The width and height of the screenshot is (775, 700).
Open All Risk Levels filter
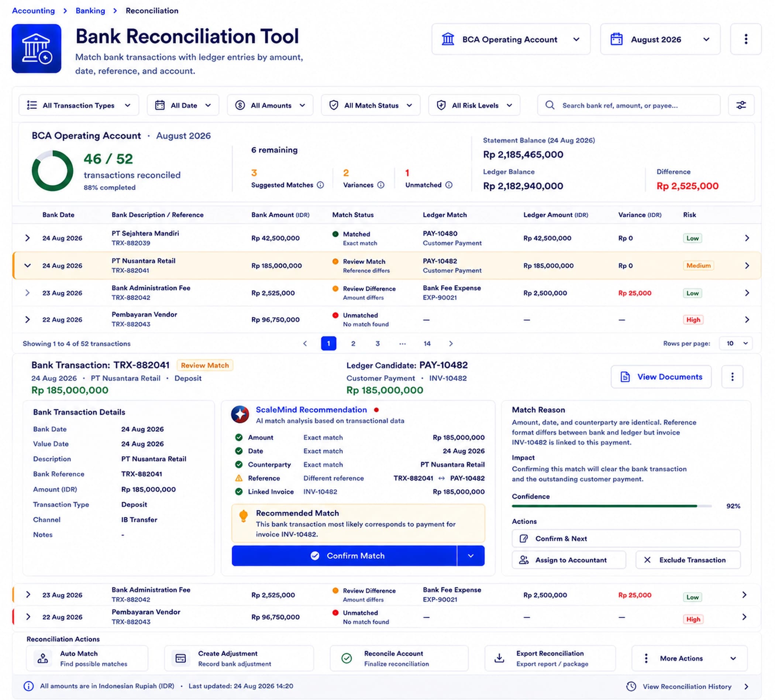click(x=474, y=105)
